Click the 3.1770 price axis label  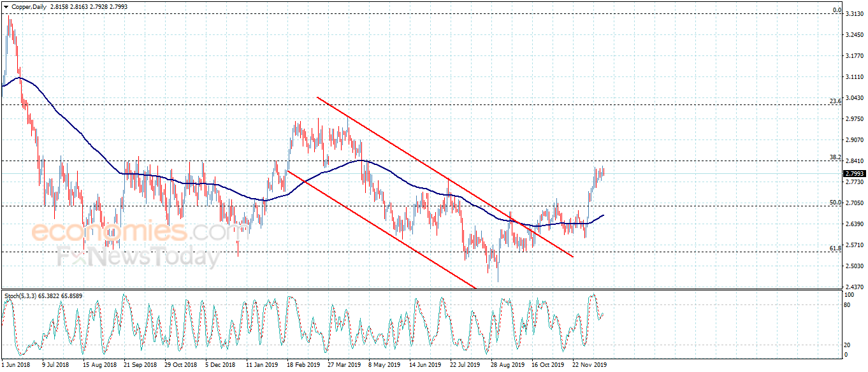[x=854, y=56]
